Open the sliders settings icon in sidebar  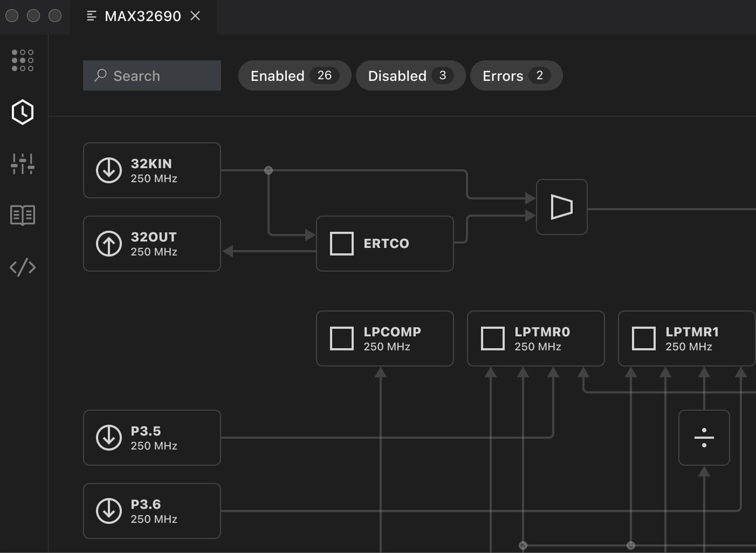(23, 163)
